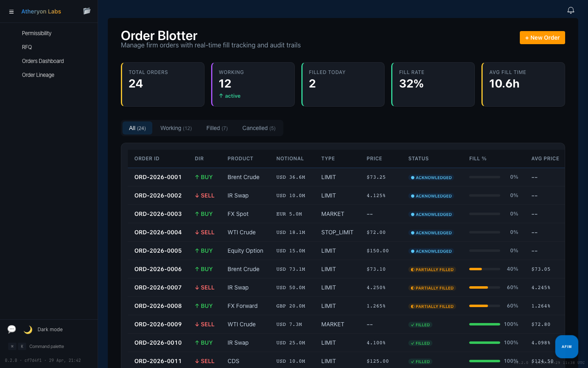
Task: Click the Total Orders card
Action: [x=163, y=84]
